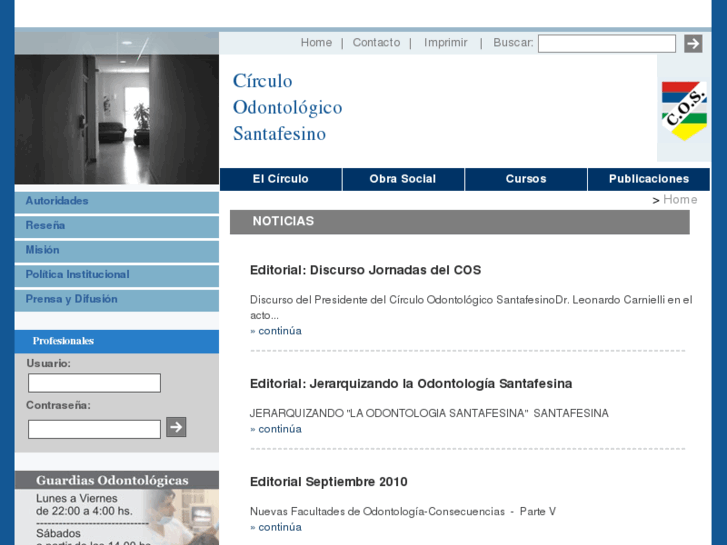Screen dimensions: 727x545
Task: Open the Cursos menu tab
Action: tap(526, 180)
